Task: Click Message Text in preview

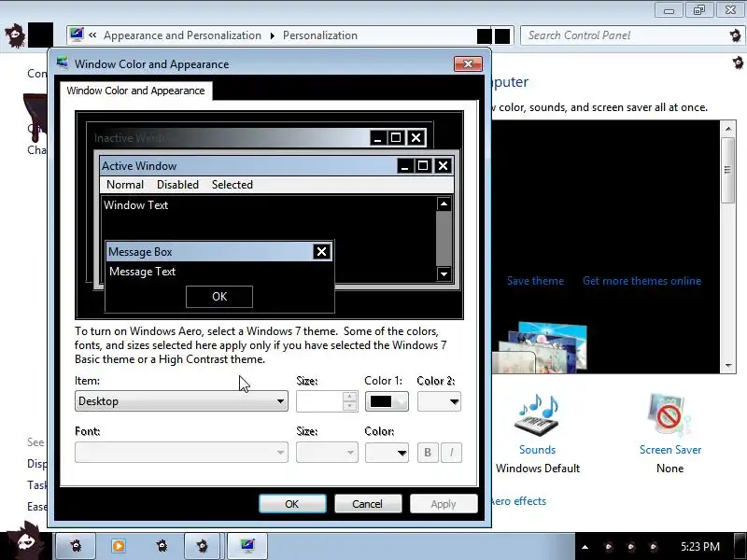Action: (142, 272)
